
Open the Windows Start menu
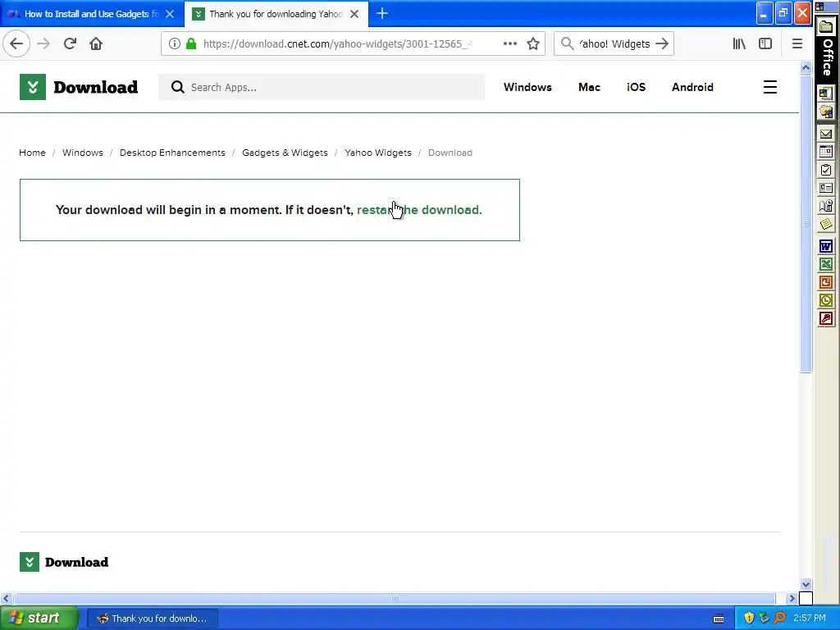pyautogui.click(x=39, y=619)
